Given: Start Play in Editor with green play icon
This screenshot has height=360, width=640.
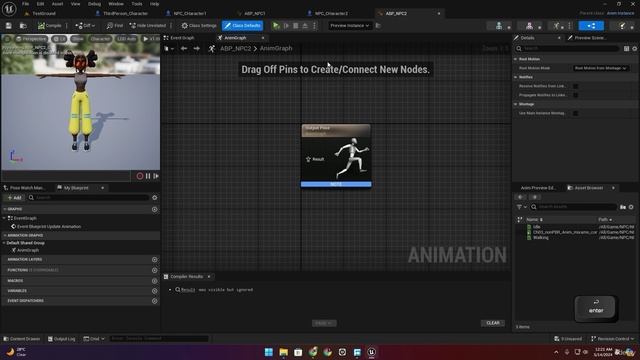Looking at the screenshot, I should tap(276, 26).
